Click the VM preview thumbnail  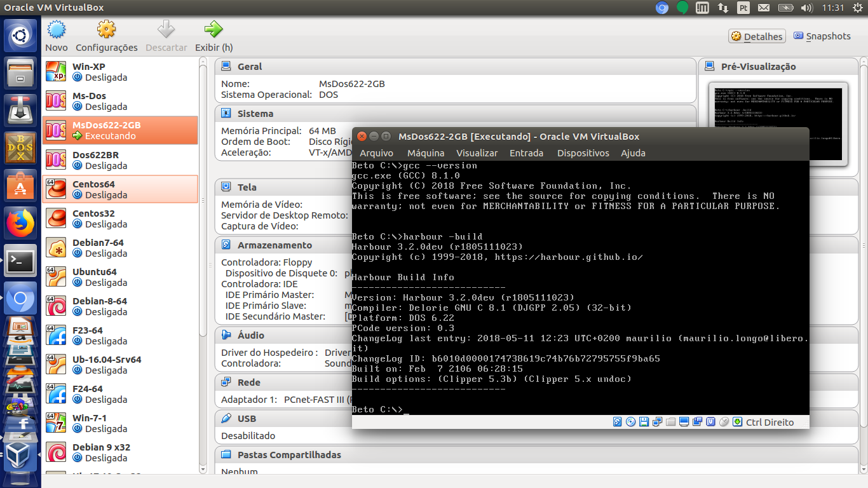(778, 124)
